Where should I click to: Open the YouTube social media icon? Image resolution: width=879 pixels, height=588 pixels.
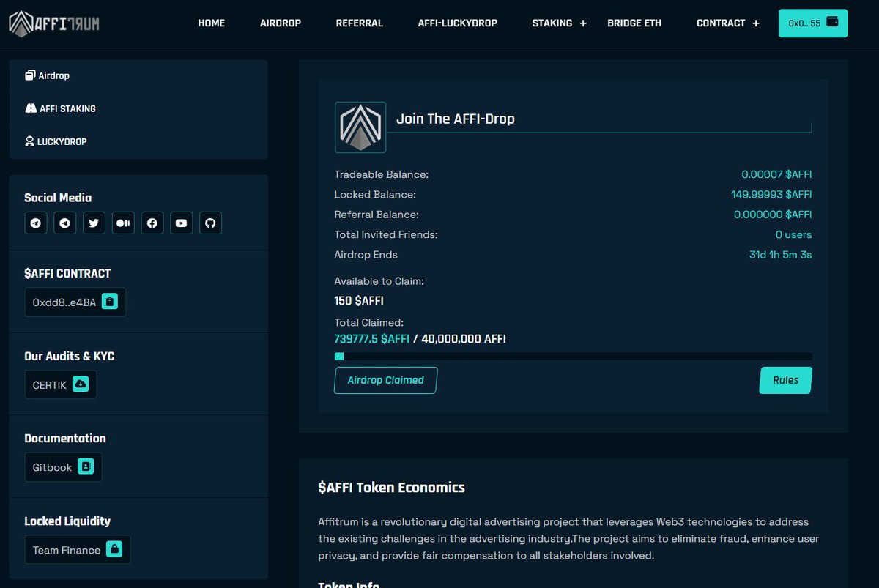182,223
